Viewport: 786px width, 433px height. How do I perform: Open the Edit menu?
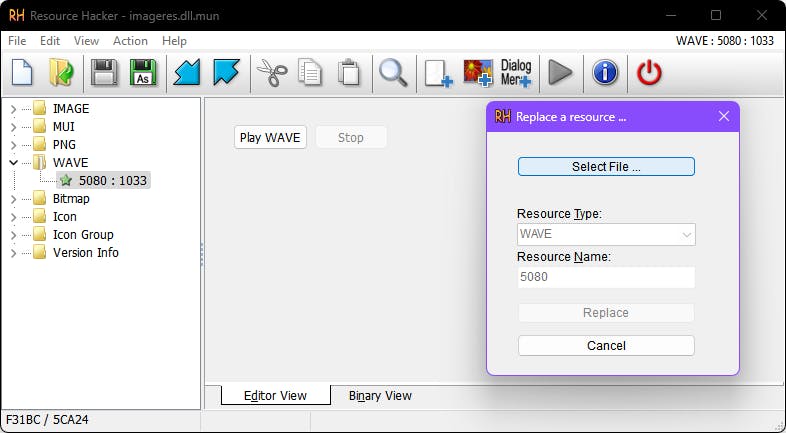tap(50, 41)
